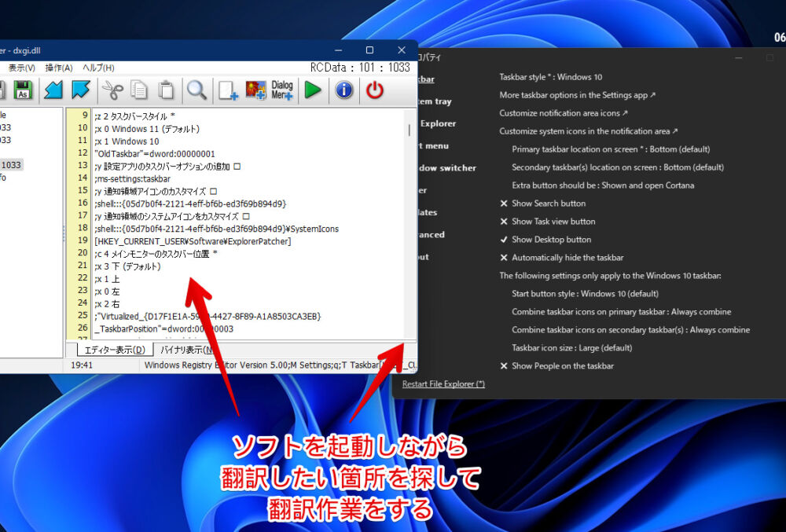Click the left-down blue arrow toolbar icon
The image size is (786, 532).
[x=53, y=90]
